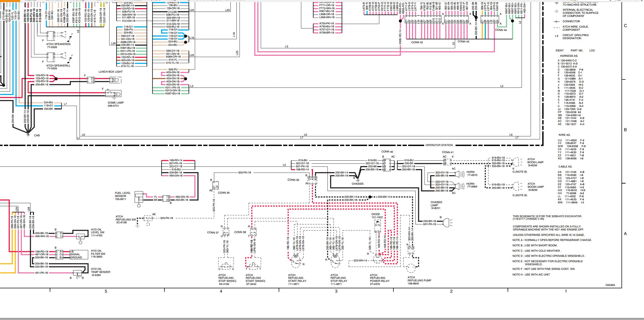This screenshot has height=320, width=644.
Task: Click the drawing number D63363
Action: click(x=610, y=285)
